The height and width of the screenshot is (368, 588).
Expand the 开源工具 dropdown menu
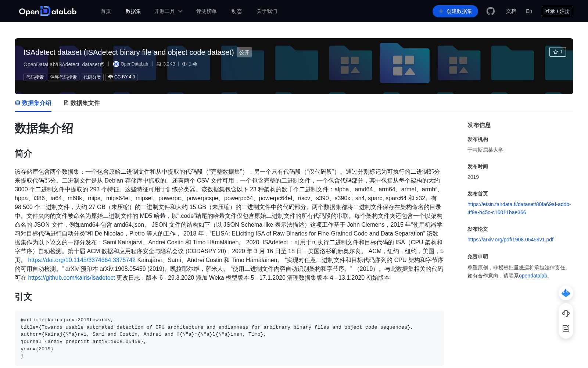point(168,11)
